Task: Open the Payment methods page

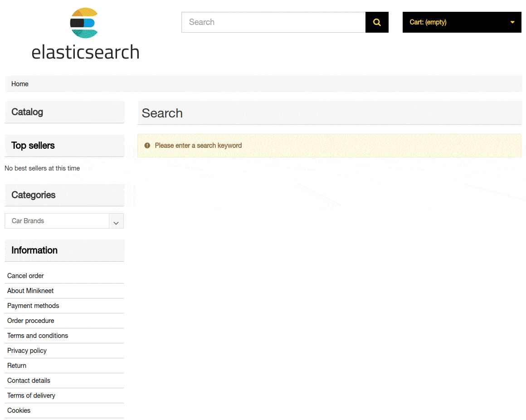Action: click(x=33, y=306)
